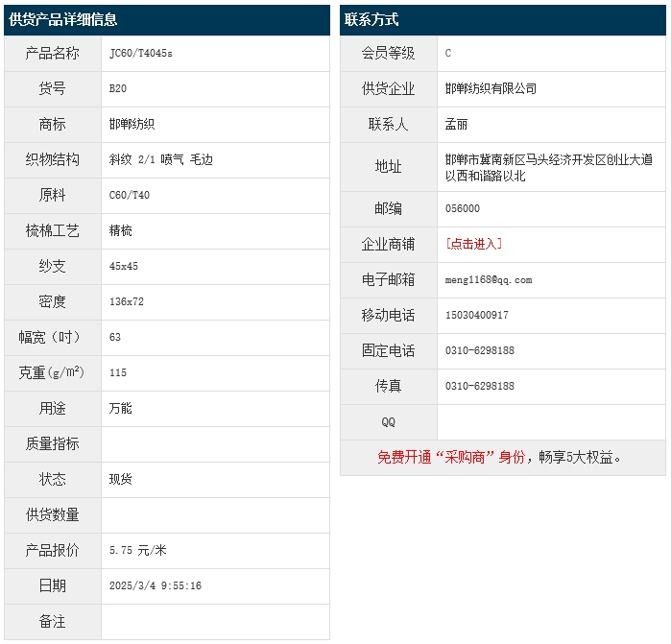Click the item number B20
The width and height of the screenshot is (671, 644).
pos(118,89)
